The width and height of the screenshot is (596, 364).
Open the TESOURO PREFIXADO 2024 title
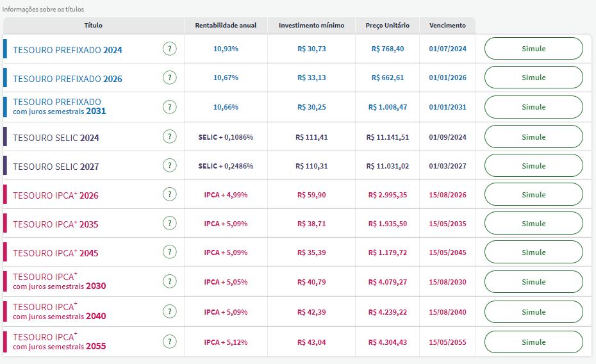coord(68,50)
